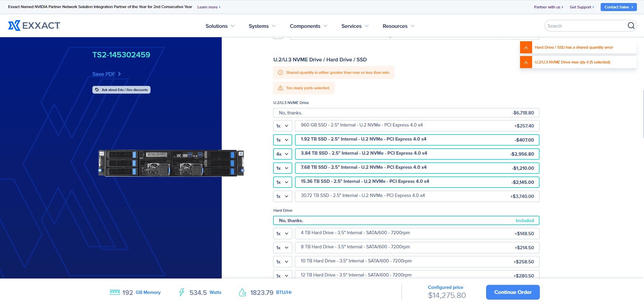
Task: Open the Get Support link
Action: pyautogui.click(x=582, y=7)
